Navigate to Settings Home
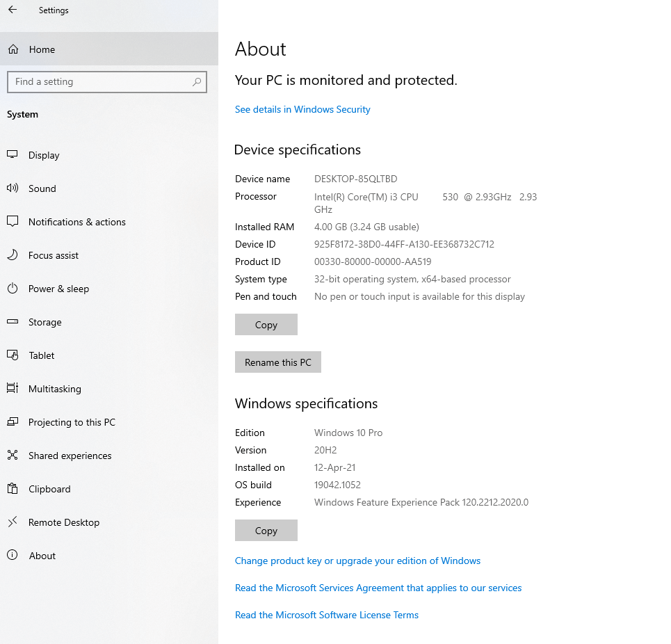 click(x=42, y=49)
